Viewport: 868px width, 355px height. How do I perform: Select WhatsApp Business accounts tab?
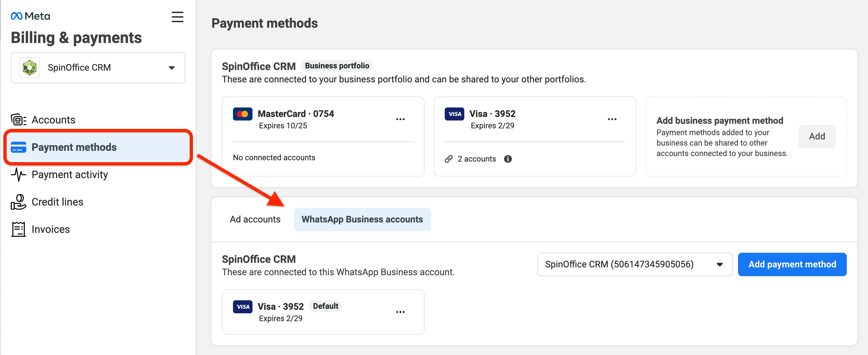[x=362, y=219]
